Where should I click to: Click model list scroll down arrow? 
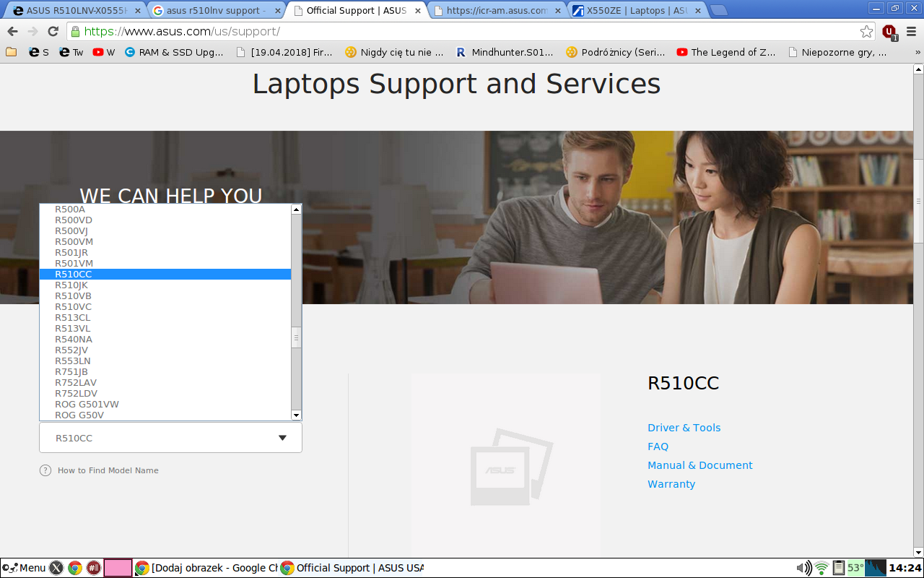296,415
